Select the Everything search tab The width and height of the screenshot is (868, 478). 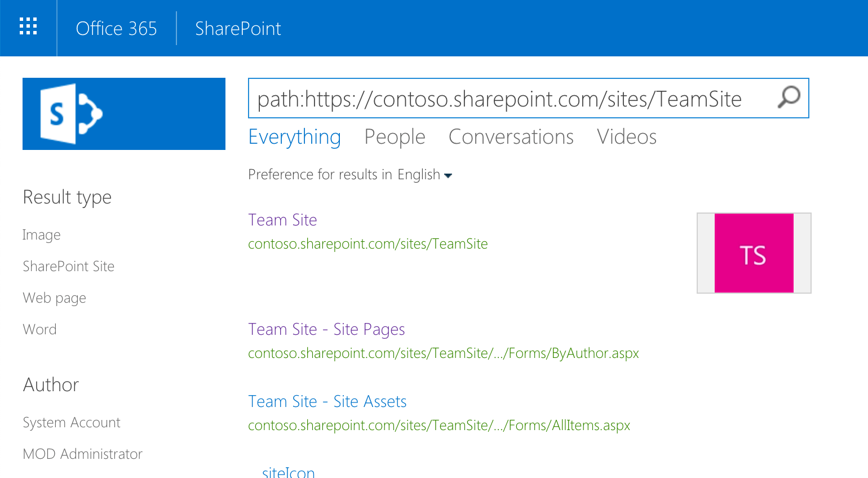coord(294,137)
